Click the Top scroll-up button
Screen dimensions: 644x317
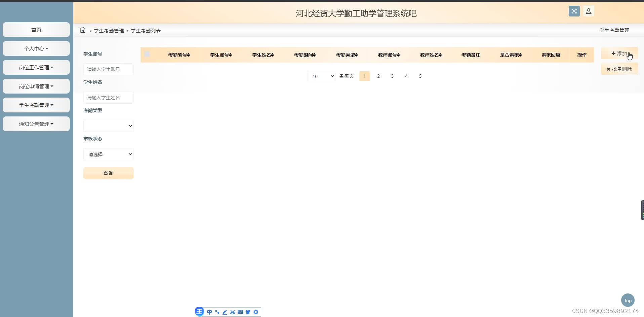(x=628, y=301)
